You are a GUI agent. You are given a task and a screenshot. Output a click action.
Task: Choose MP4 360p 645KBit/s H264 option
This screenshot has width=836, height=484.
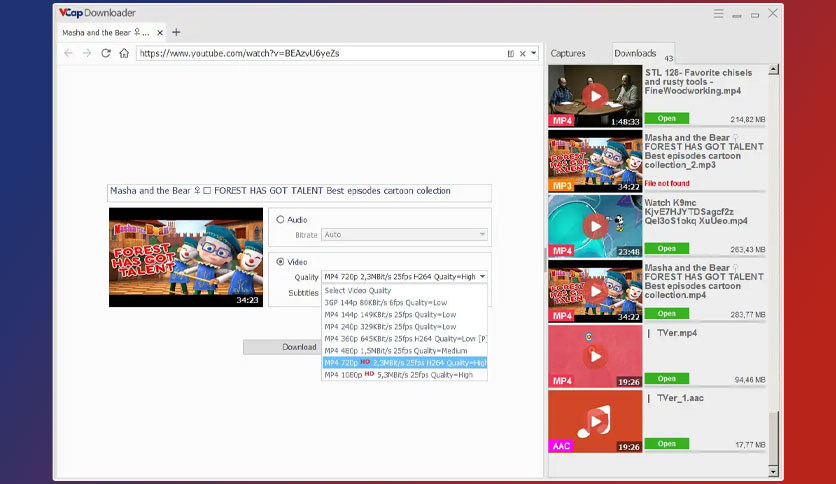(404, 339)
